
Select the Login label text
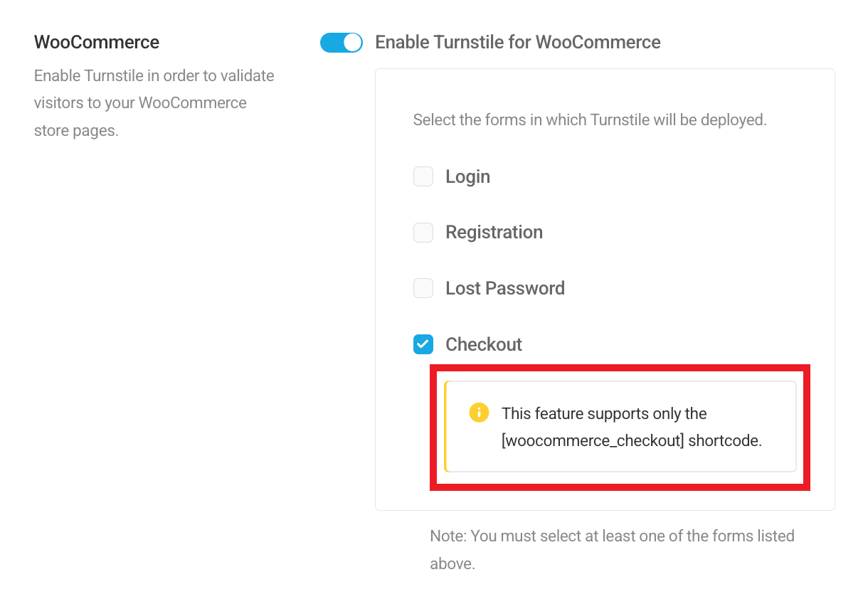coord(467,176)
